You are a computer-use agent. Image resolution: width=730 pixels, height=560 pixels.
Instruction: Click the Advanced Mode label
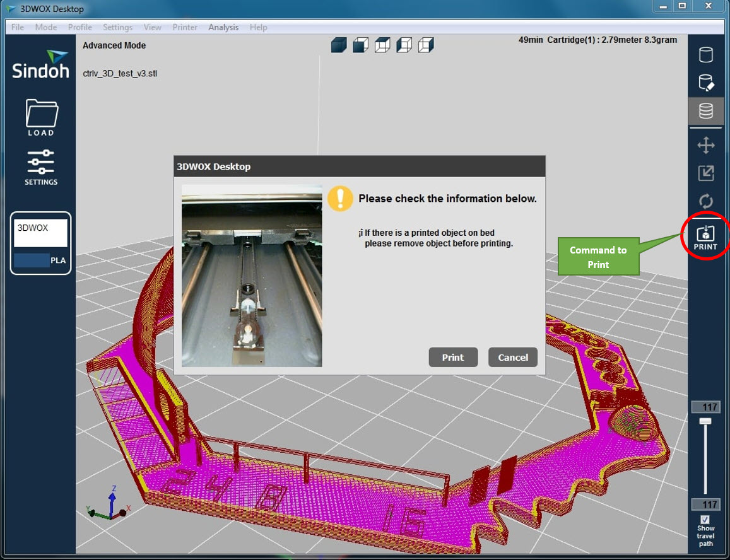(x=114, y=45)
